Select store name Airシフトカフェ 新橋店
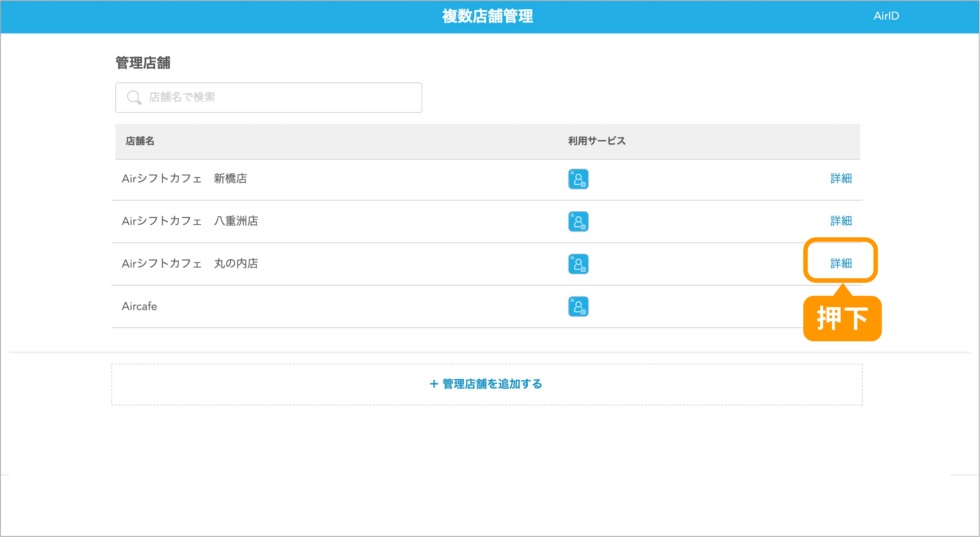This screenshot has height=537, width=980. click(184, 178)
